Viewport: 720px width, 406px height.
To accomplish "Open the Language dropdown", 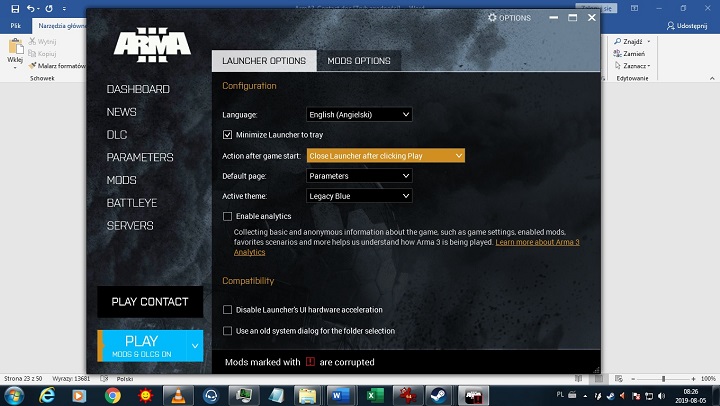I will click(359, 115).
